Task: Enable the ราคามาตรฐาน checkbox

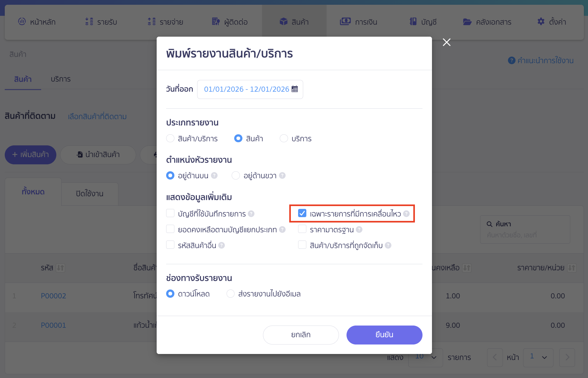Action: click(302, 229)
